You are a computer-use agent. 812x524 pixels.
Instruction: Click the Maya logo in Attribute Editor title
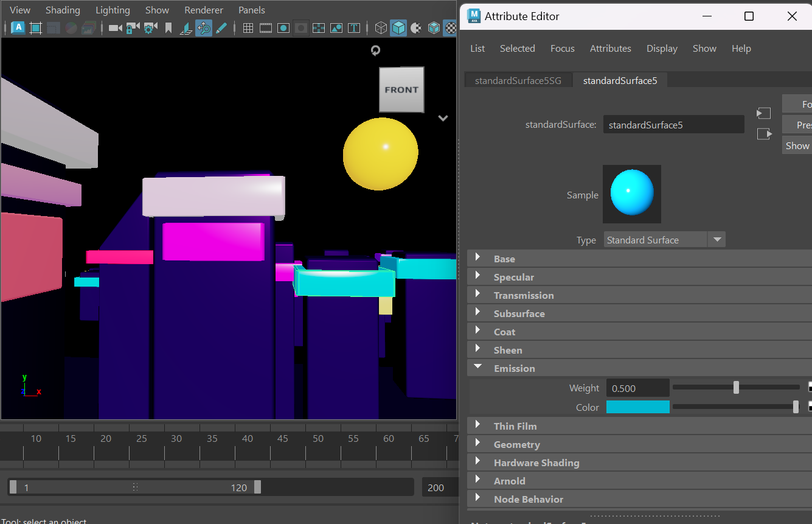tap(474, 16)
